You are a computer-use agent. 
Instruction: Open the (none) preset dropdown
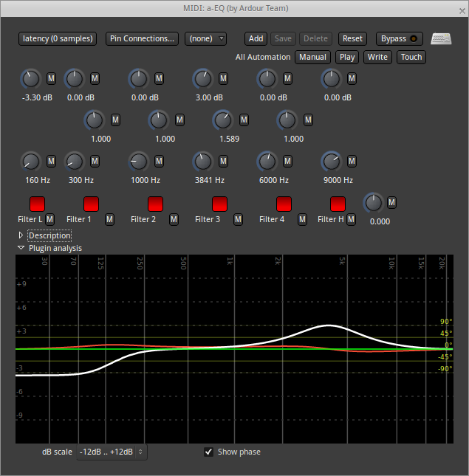(205, 39)
